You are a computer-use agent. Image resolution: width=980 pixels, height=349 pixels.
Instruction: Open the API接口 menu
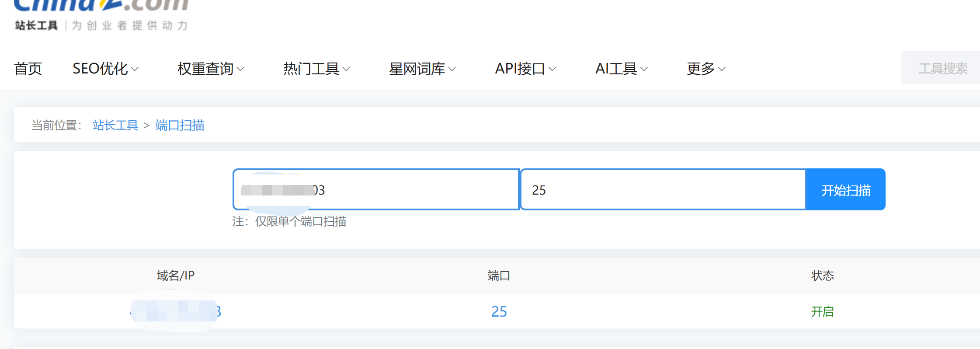coord(520,69)
